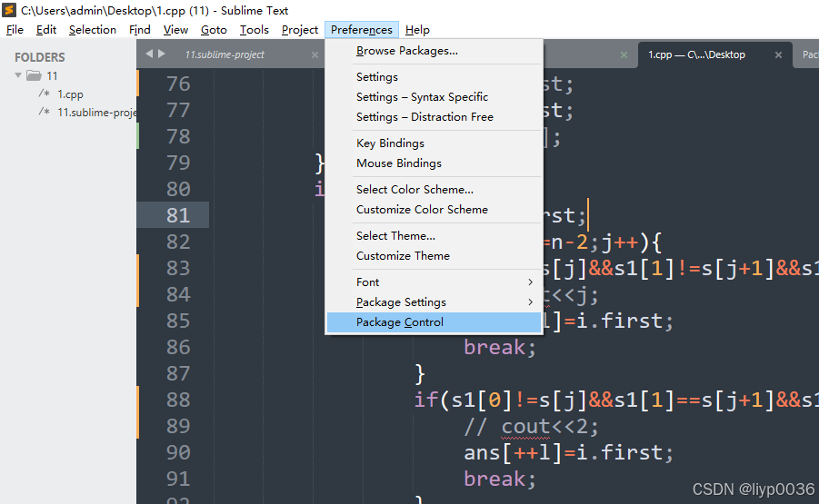Image resolution: width=819 pixels, height=504 pixels.
Task: Open the Selection menu
Action: tap(93, 30)
